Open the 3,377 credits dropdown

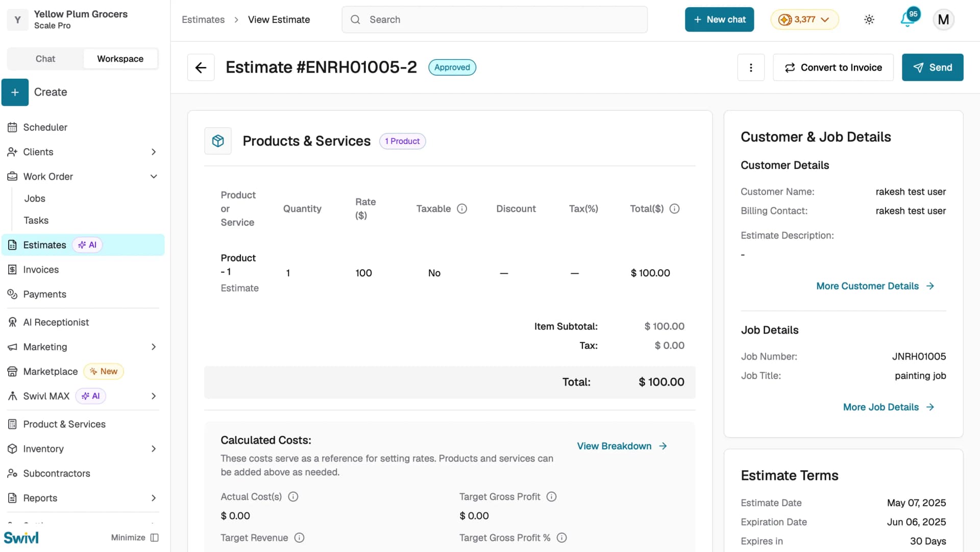(804, 19)
